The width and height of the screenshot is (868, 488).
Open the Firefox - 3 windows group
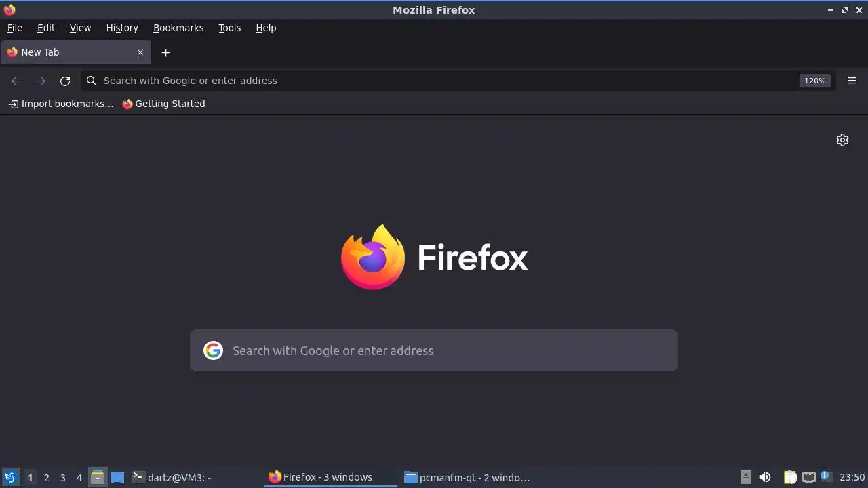point(331,478)
